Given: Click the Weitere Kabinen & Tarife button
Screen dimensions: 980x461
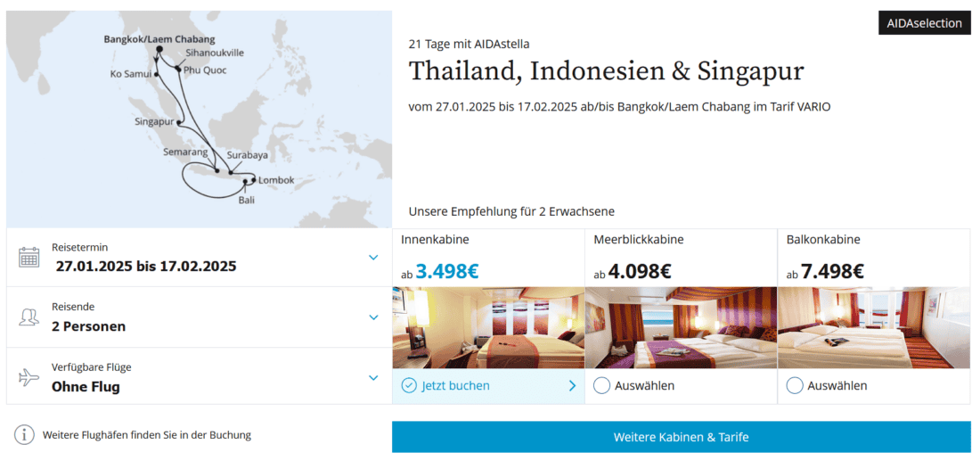Looking at the screenshot, I should pos(681,437).
